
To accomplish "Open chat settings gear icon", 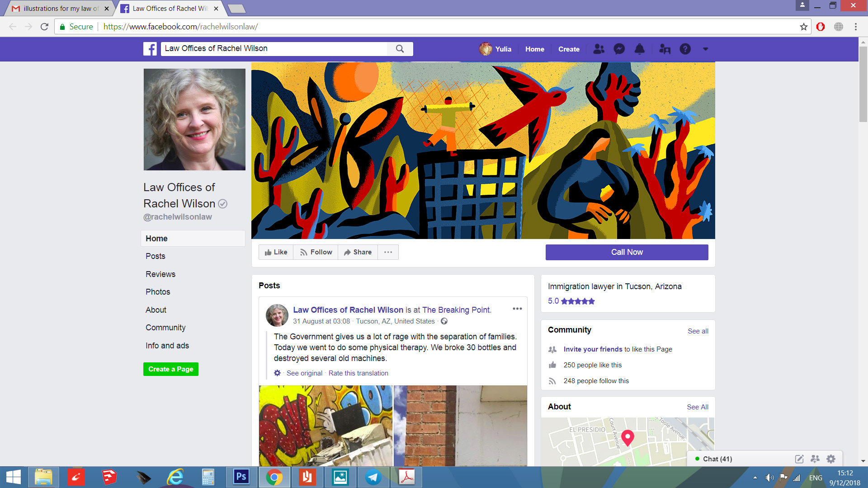I will pos(830,459).
